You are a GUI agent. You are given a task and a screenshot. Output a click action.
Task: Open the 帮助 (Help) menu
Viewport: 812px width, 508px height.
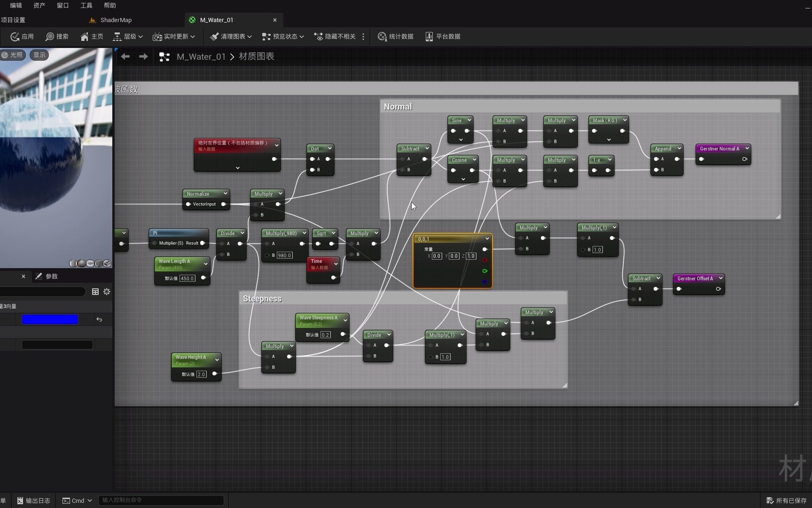tap(110, 5)
